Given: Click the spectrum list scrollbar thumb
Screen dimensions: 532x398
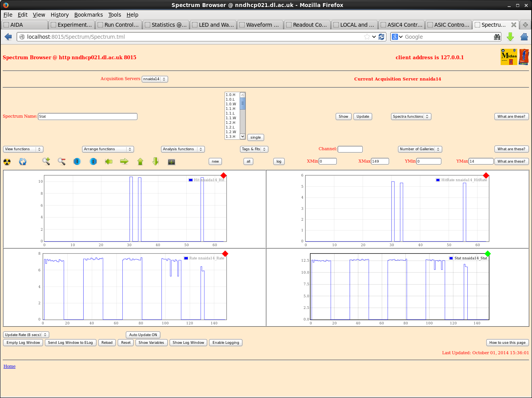Looking at the screenshot, I should [243, 104].
